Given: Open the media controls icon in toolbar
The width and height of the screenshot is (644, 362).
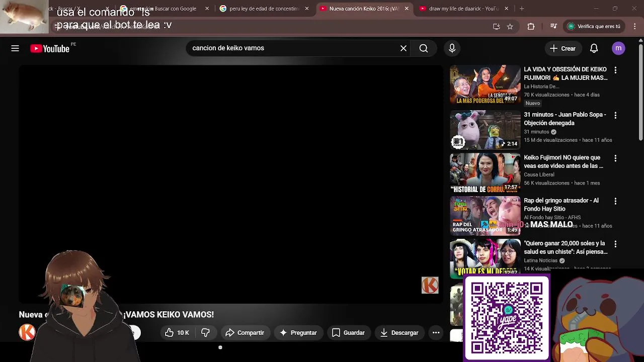Looking at the screenshot, I should (x=553, y=26).
